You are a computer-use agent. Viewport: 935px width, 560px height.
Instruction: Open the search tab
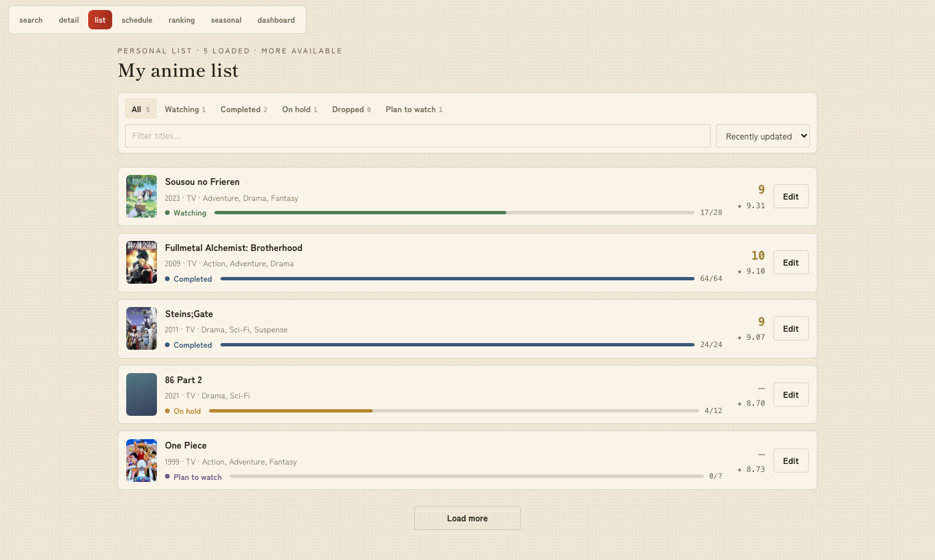(31, 20)
